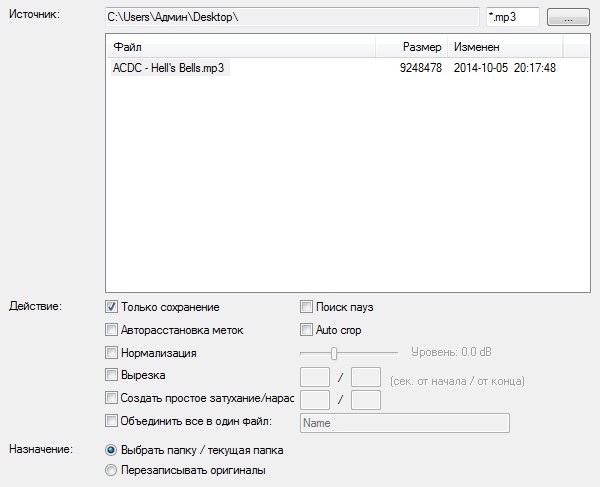Click the *.mp3 file filter field

[511, 17]
